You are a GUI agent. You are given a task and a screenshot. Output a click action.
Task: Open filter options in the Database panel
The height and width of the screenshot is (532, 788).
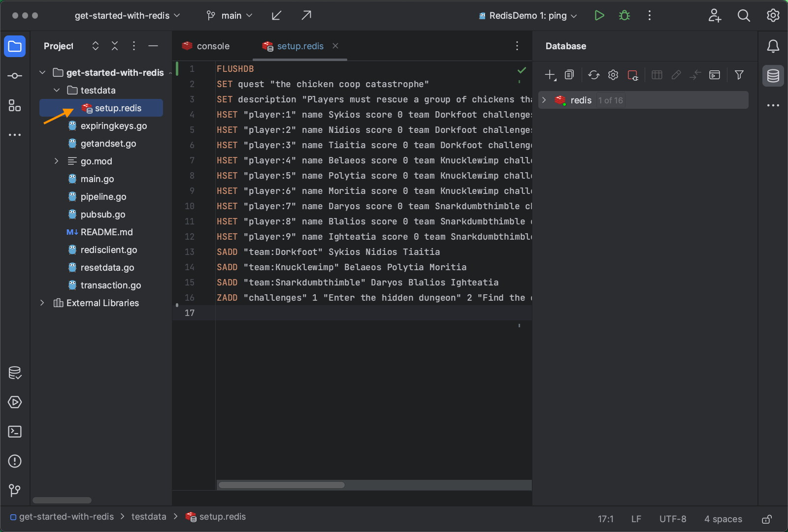[739, 75]
